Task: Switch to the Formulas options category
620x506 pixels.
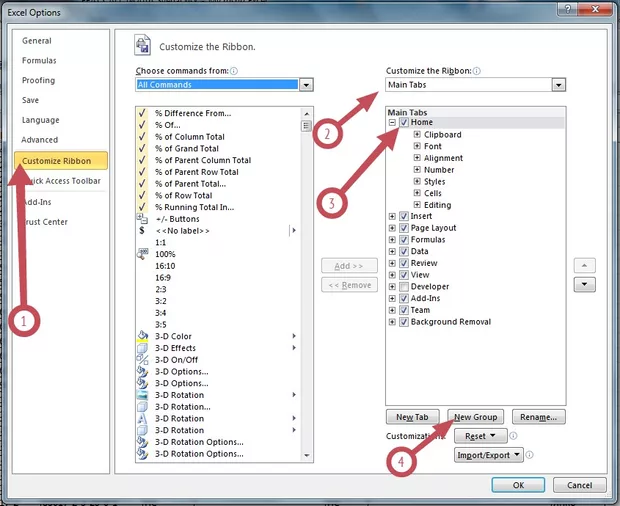Action: [x=39, y=60]
